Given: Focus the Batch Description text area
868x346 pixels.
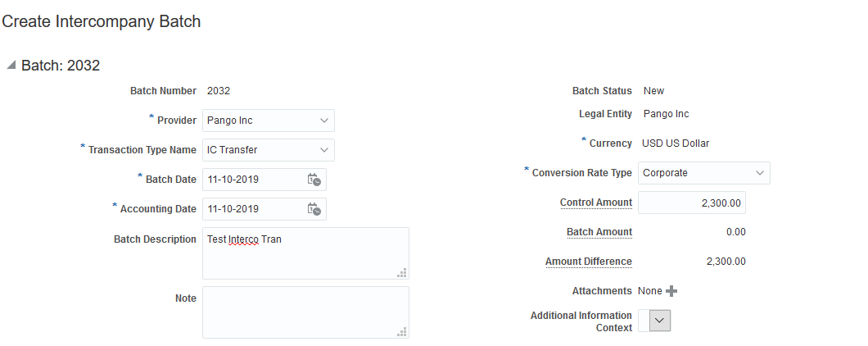Looking at the screenshot, I should (x=305, y=253).
